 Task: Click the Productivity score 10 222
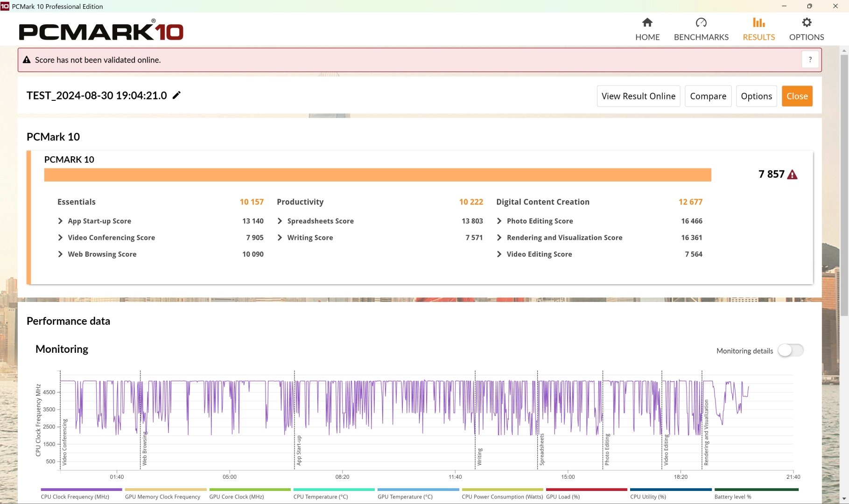[x=471, y=202]
